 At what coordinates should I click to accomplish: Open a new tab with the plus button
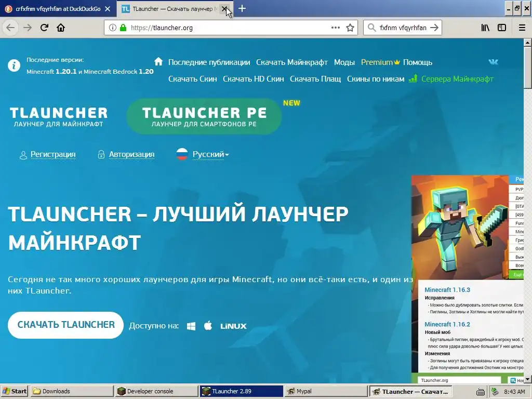[242, 8]
